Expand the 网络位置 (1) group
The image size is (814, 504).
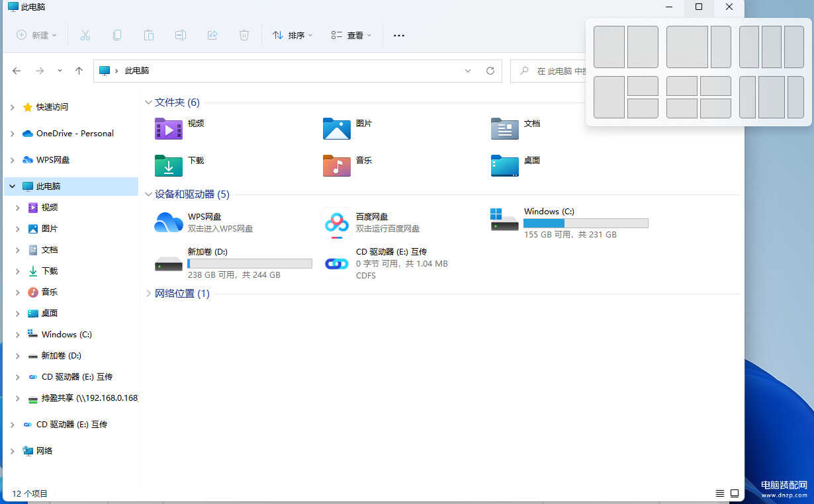click(x=148, y=294)
